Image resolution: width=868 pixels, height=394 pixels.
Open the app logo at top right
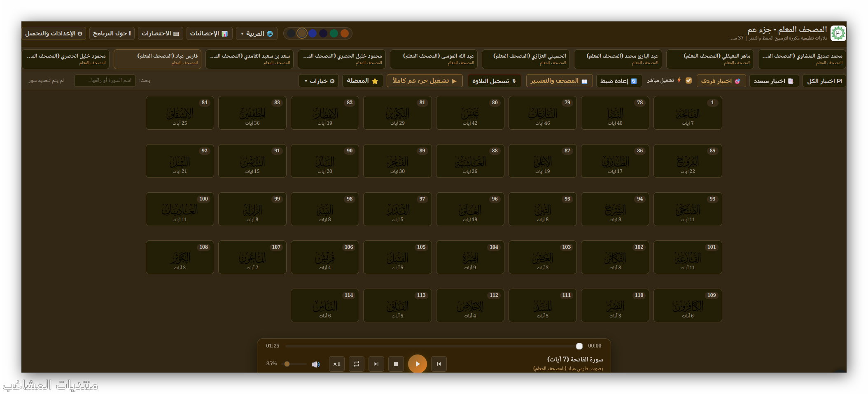[x=838, y=33]
